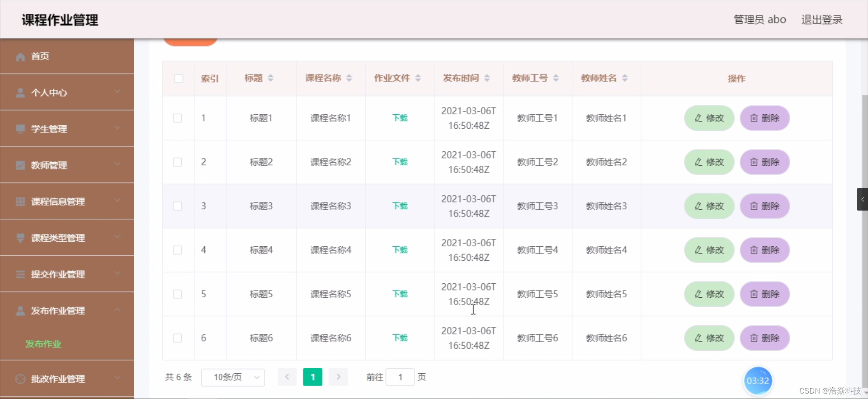Expand the 学生管理 submenu chevron
Screen dimensions: 868x399
point(118,128)
